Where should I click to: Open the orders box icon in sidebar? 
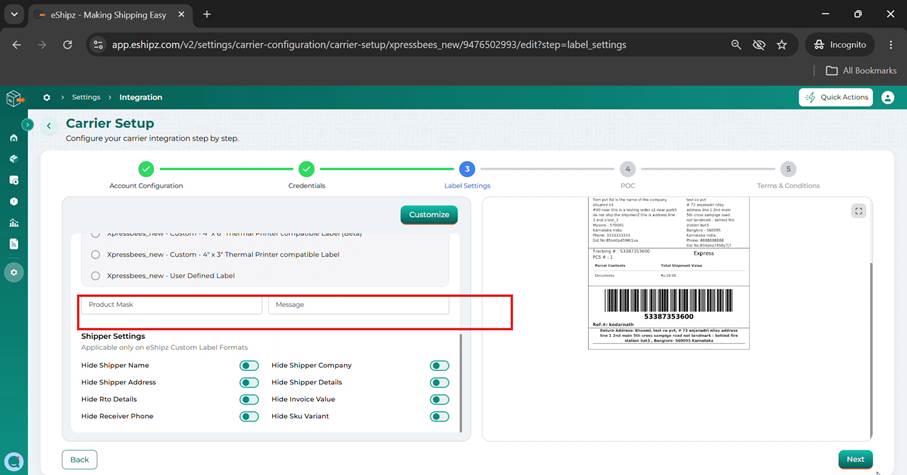point(14,180)
